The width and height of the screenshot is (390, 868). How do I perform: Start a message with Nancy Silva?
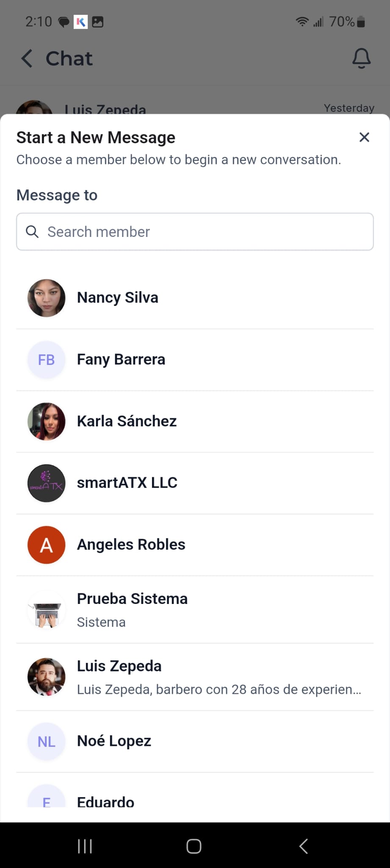pyautogui.click(x=118, y=298)
